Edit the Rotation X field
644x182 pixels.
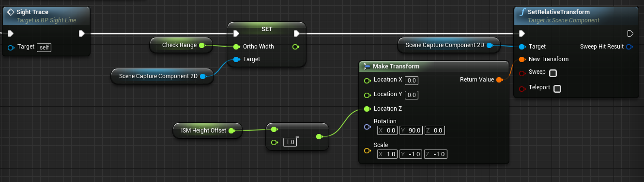[x=387, y=130]
